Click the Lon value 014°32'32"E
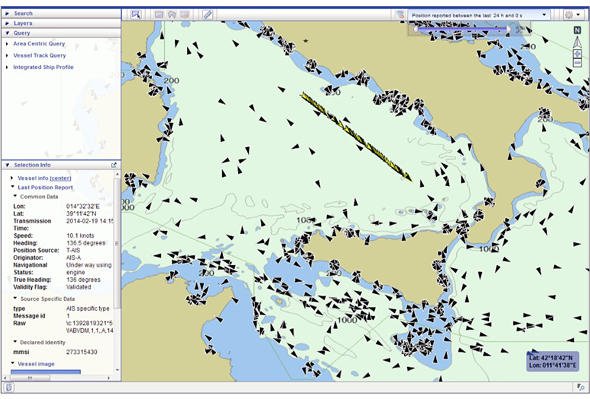Image resolution: width=590 pixels, height=399 pixels. click(83, 206)
